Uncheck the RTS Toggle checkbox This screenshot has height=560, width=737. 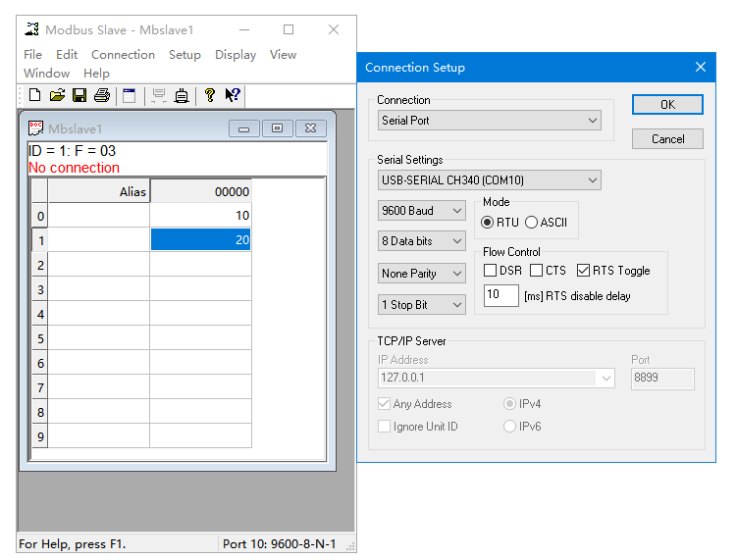[583, 271]
